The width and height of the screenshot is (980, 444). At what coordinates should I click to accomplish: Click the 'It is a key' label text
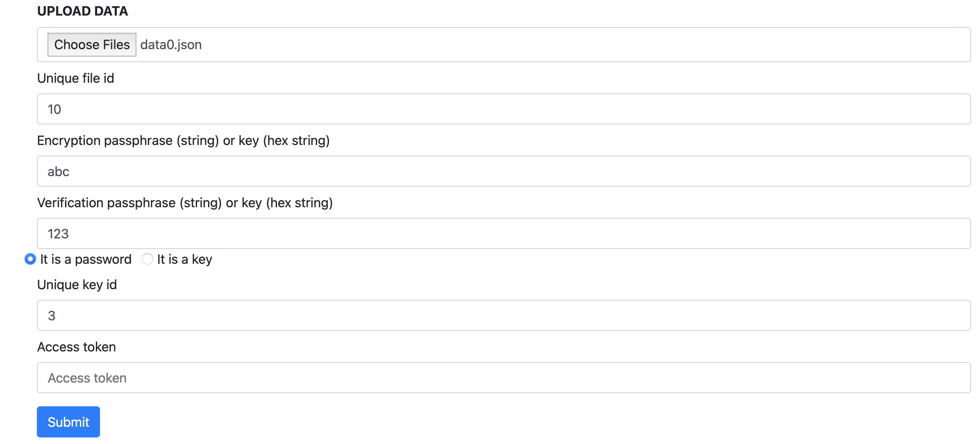tap(185, 259)
